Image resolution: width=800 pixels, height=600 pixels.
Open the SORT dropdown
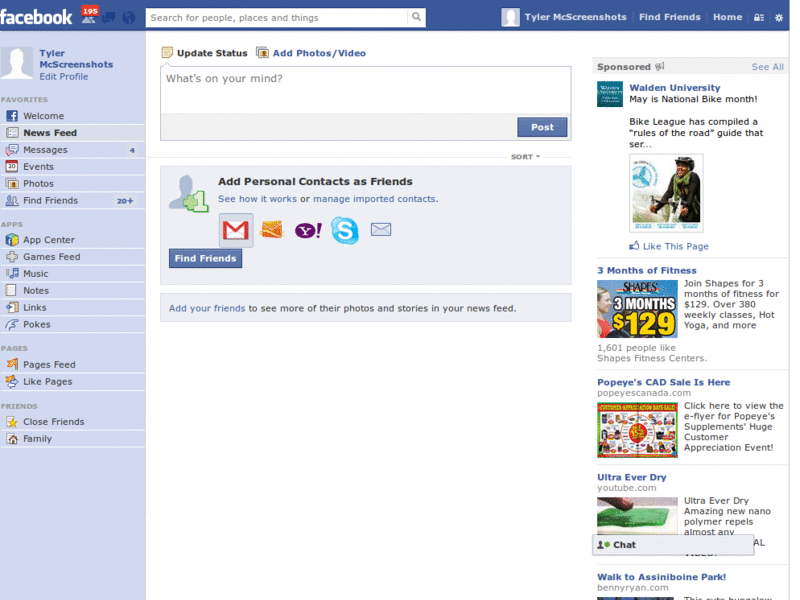pos(525,157)
